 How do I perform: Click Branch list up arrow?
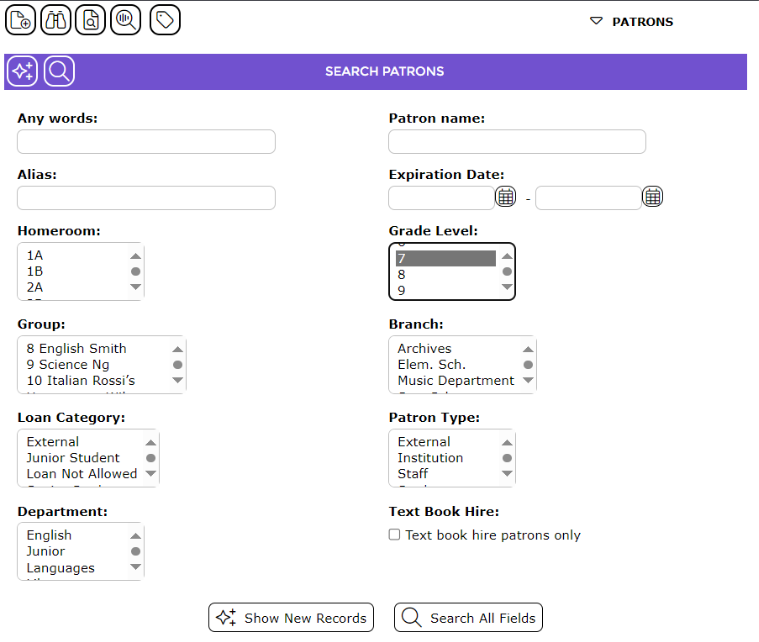(528, 350)
